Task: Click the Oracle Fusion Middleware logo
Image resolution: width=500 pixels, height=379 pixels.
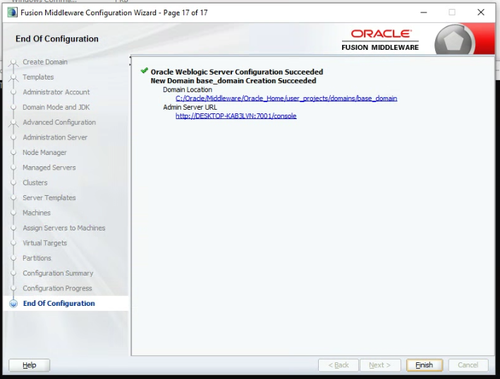Action: point(380,40)
